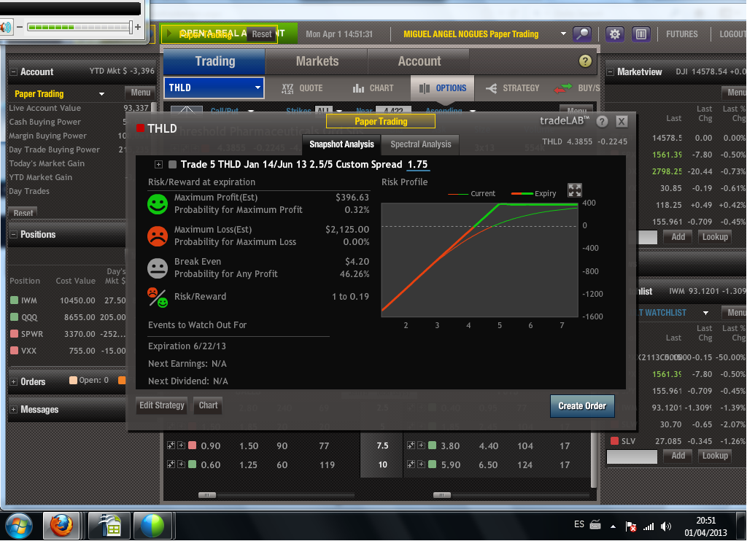Show hidden tray icons arrow
747x560 pixels.
pos(613,526)
